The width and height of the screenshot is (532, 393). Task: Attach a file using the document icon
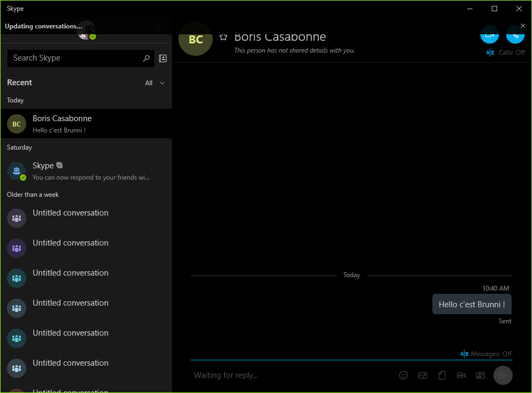click(442, 375)
